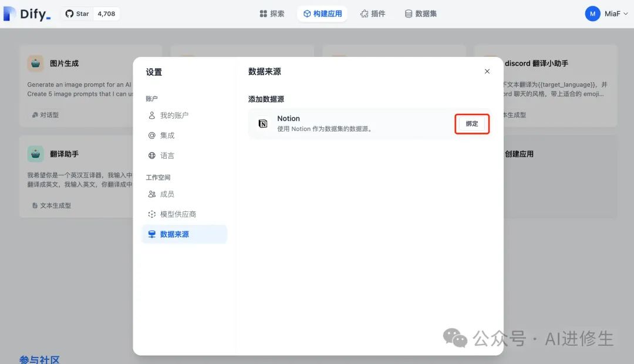Image resolution: width=634 pixels, height=364 pixels.
Task: Open the 探索 tab
Action: [272, 14]
